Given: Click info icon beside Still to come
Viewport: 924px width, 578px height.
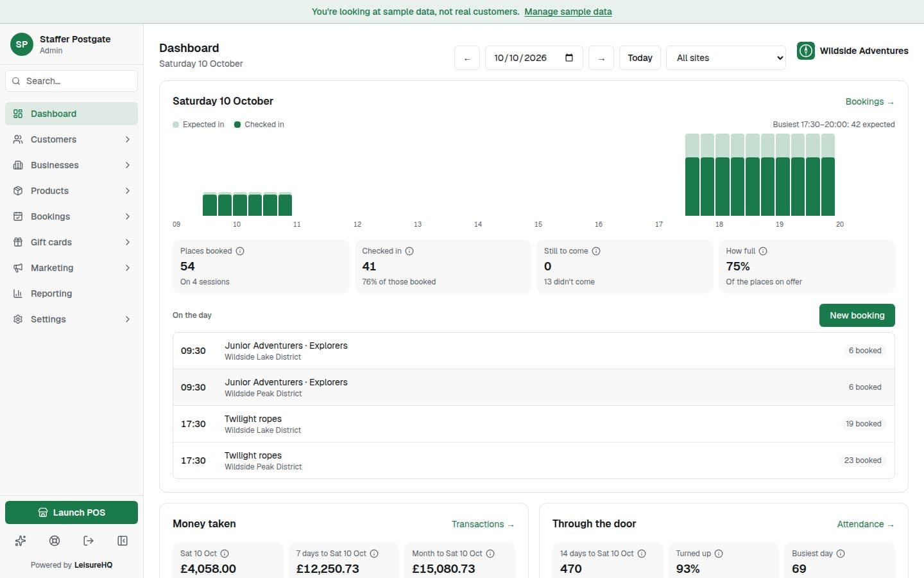Looking at the screenshot, I should [x=596, y=251].
